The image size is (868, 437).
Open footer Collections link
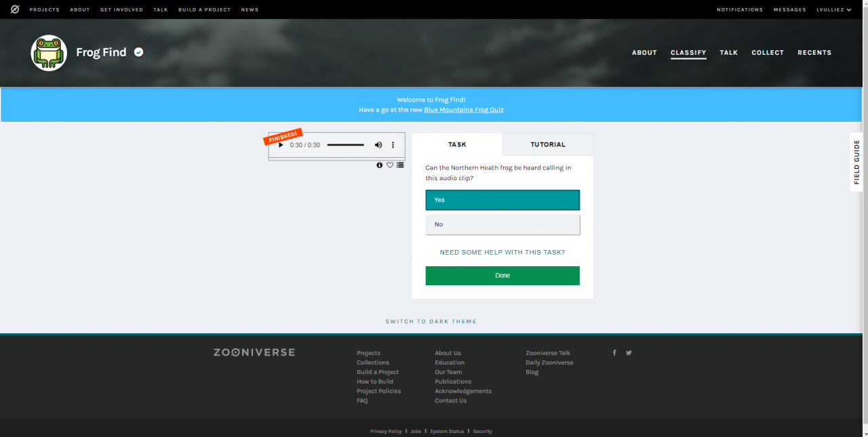click(373, 362)
